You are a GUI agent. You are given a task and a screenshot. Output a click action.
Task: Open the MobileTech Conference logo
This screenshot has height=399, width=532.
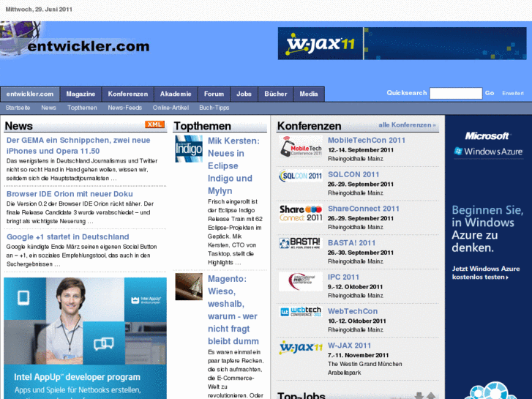(301, 146)
